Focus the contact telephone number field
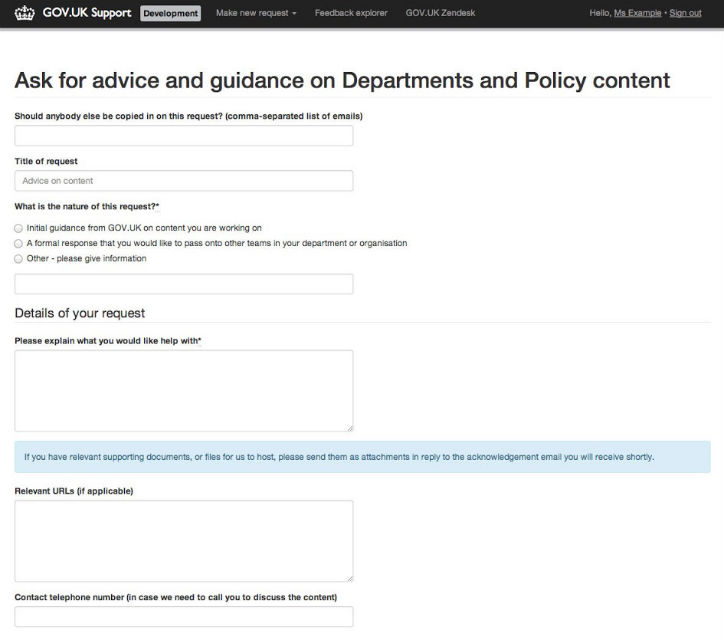 [x=184, y=616]
